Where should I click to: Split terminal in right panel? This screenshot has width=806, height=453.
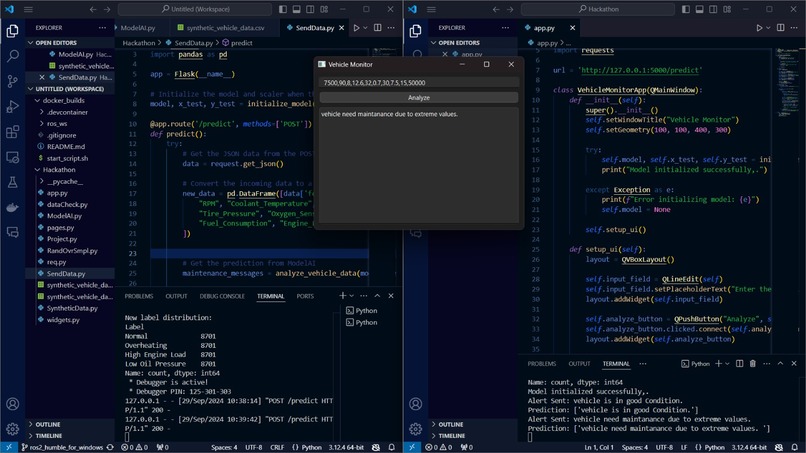point(739,364)
